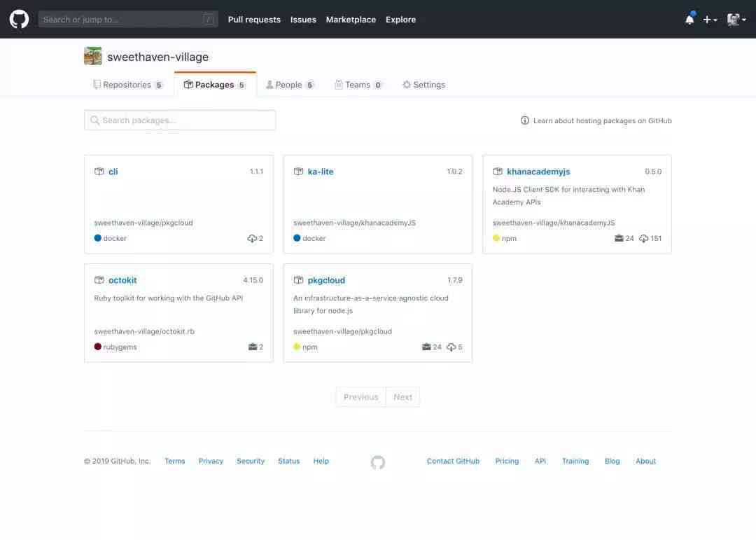Image resolution: width=756 pixels, height=540 pixels.
Task: Click the download icon on khanacademyjs card
Action: (x=643, y=238)
